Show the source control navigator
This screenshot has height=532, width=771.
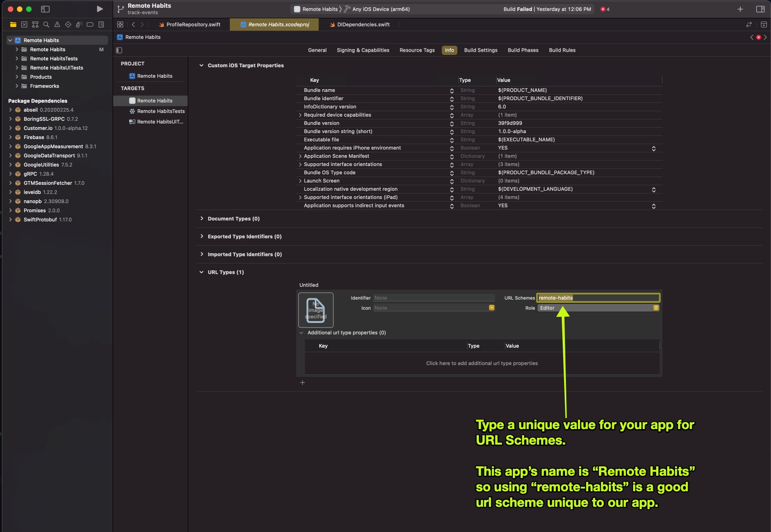point(24,24)
